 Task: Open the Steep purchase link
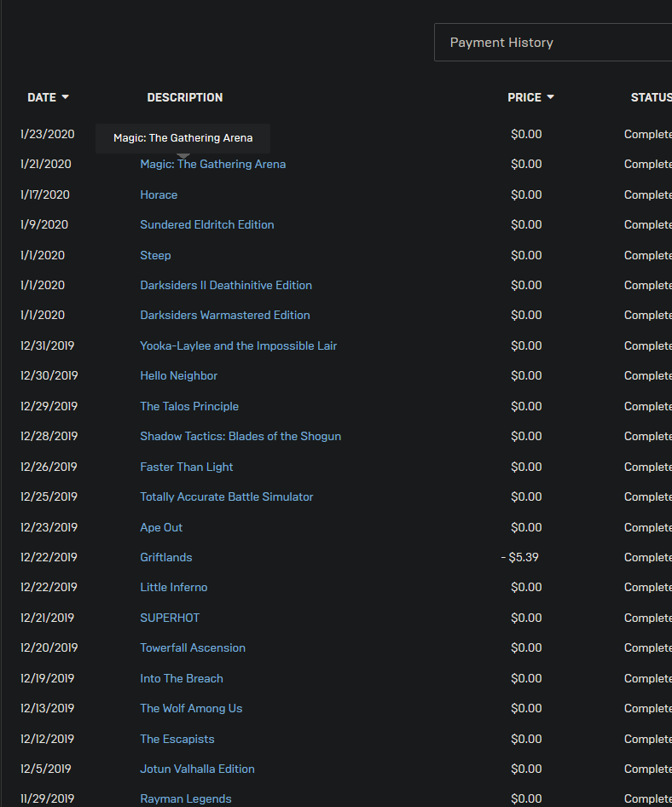coord(155,255)
